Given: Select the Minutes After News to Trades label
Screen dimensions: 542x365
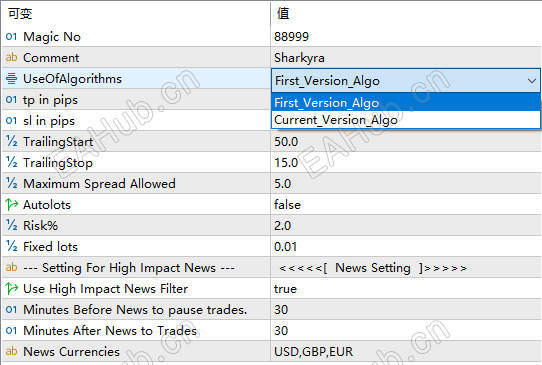Looking at the screenshot, I should 110,331.
